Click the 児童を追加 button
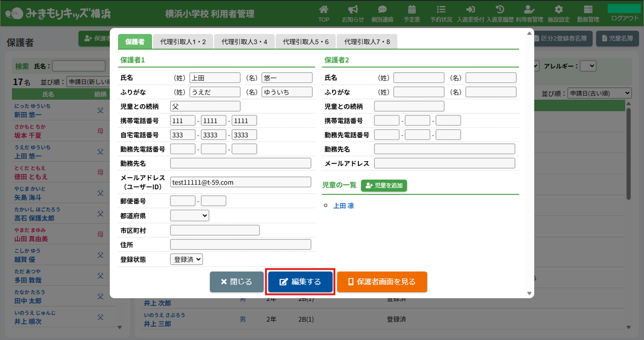Screen dimensions: 644x340 [x=384, y=186]
